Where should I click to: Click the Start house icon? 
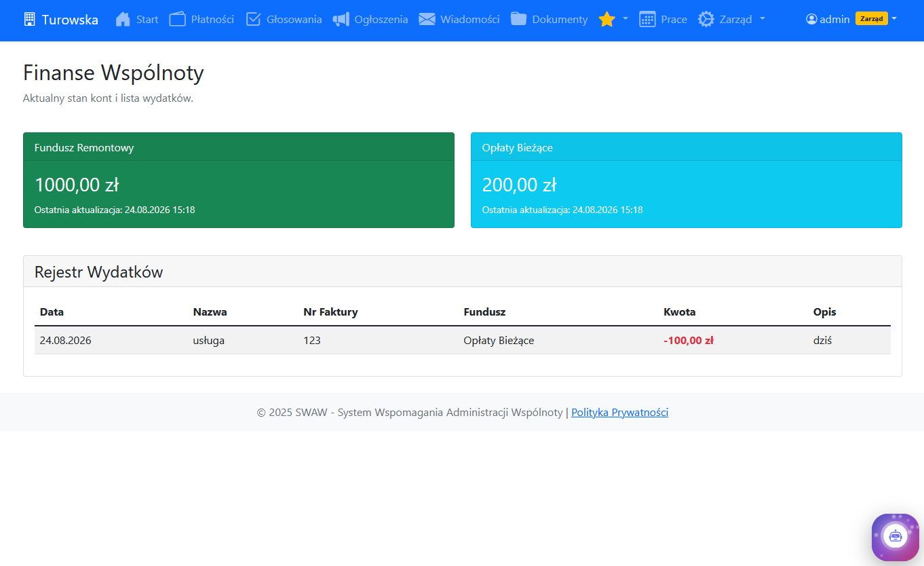click(x=123, y=19)
